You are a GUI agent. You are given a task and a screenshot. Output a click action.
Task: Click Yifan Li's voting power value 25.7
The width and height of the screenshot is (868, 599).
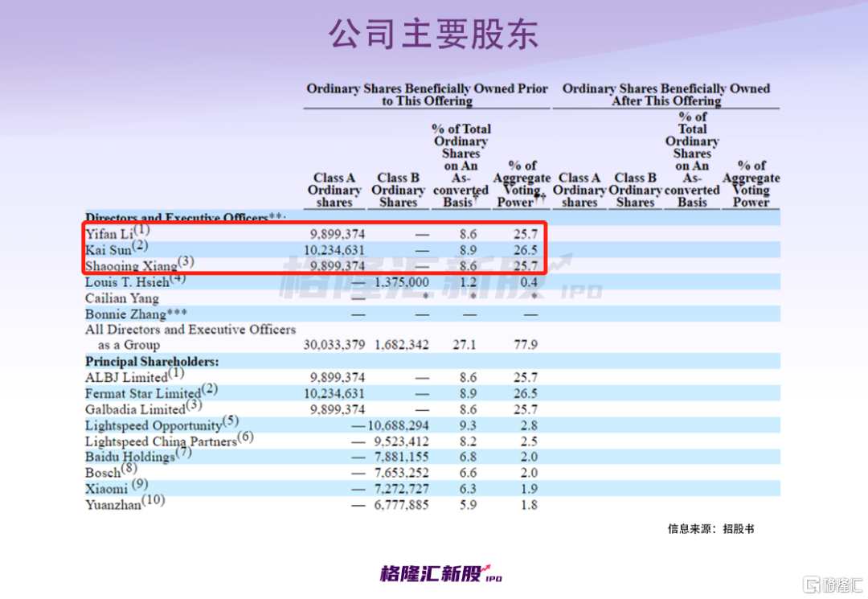pyautogui.click(x=526, y=234)
